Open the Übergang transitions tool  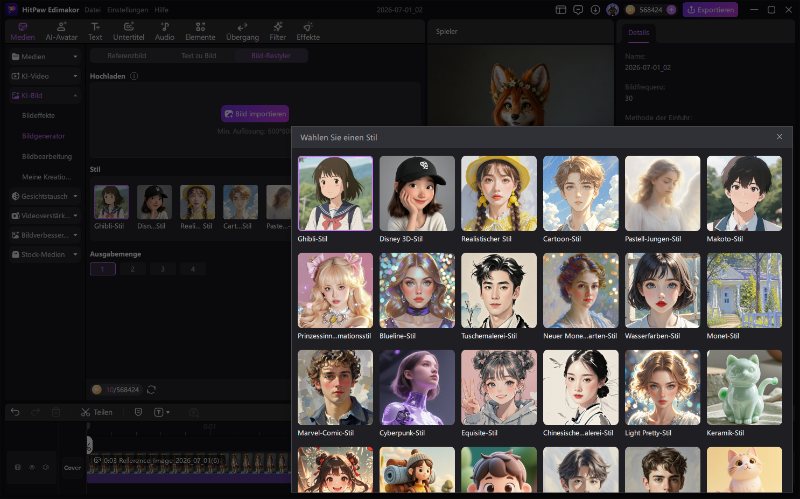pyautogui.click(x=242, y=31)
